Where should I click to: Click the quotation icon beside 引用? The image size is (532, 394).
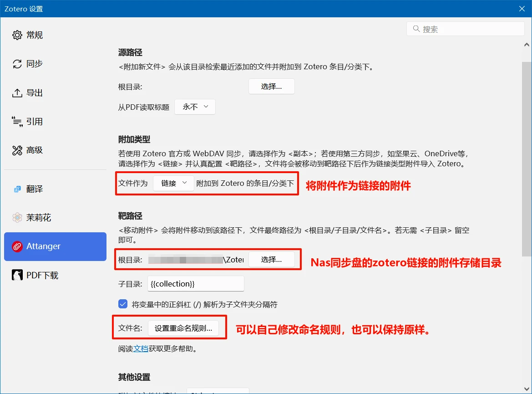(x=17, y=122)
